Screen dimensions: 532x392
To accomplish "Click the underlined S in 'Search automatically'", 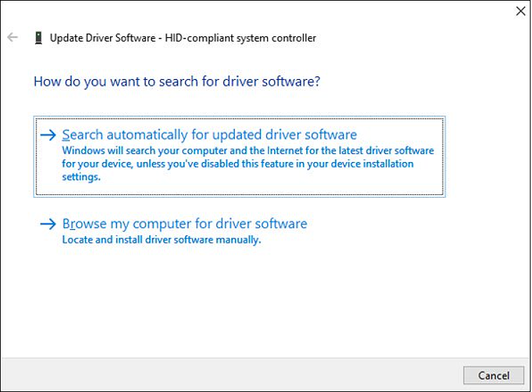I will tap(66, 135).
